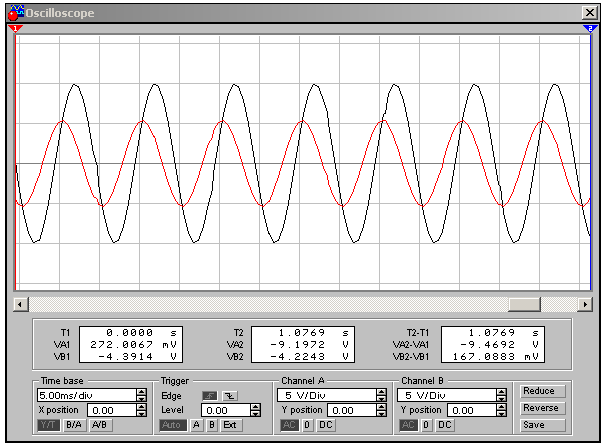
Task: Click the T2 value 1.0769 s in the T2 readout box
Action: (313, 332)
